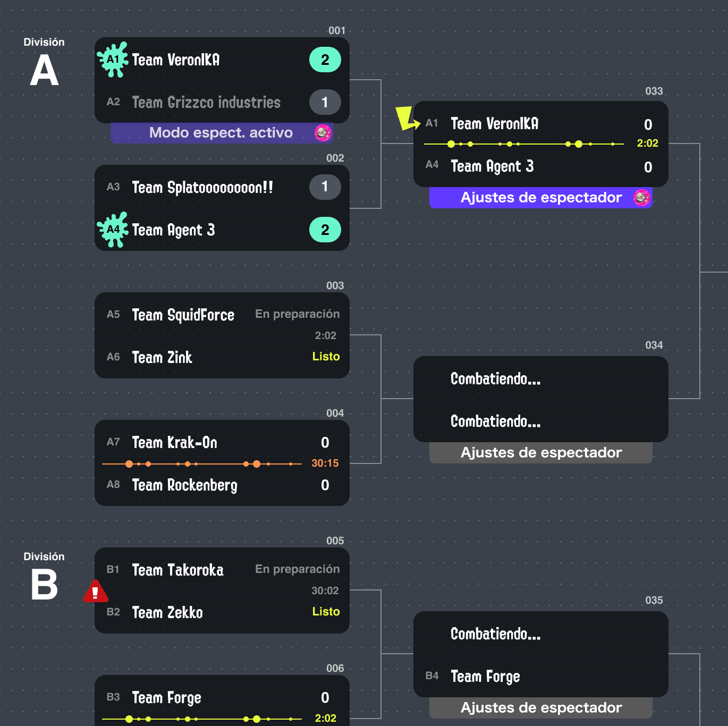Click avatar icon on match 033 spectator bar
Screen dimensions: 728x726
pyautogui.click(x=642, y=198)
